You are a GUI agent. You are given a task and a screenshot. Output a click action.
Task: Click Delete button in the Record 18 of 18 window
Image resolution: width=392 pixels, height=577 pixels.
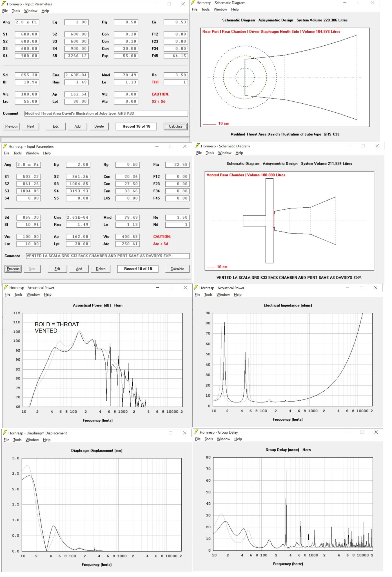101,269
